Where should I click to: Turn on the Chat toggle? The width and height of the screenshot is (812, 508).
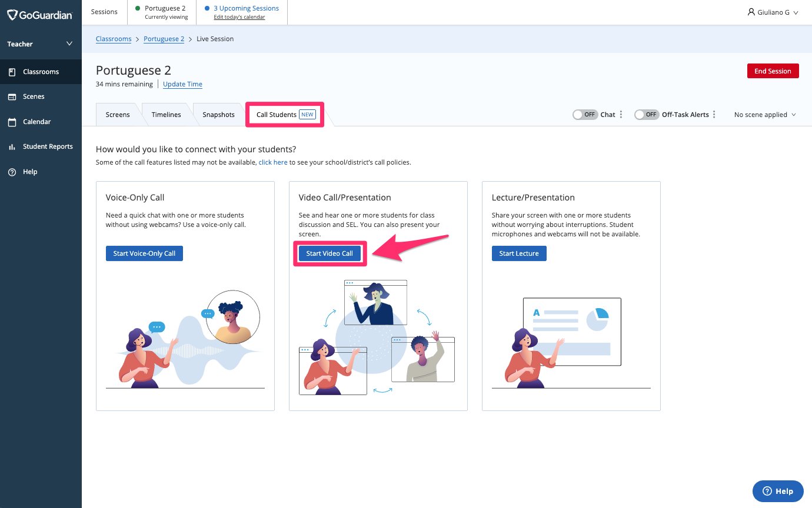pyautogui.click(x=585, y=115)
